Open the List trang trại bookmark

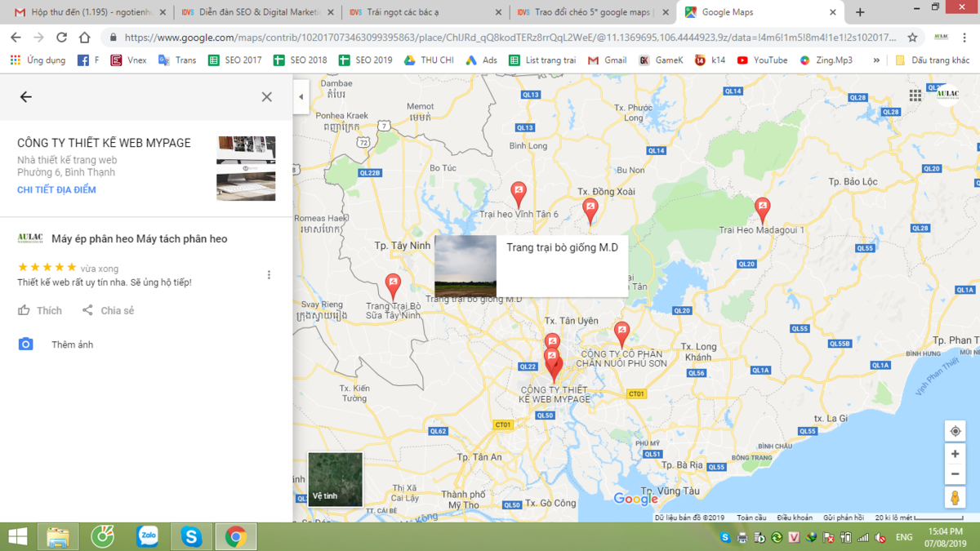click(x=542, y=60)
